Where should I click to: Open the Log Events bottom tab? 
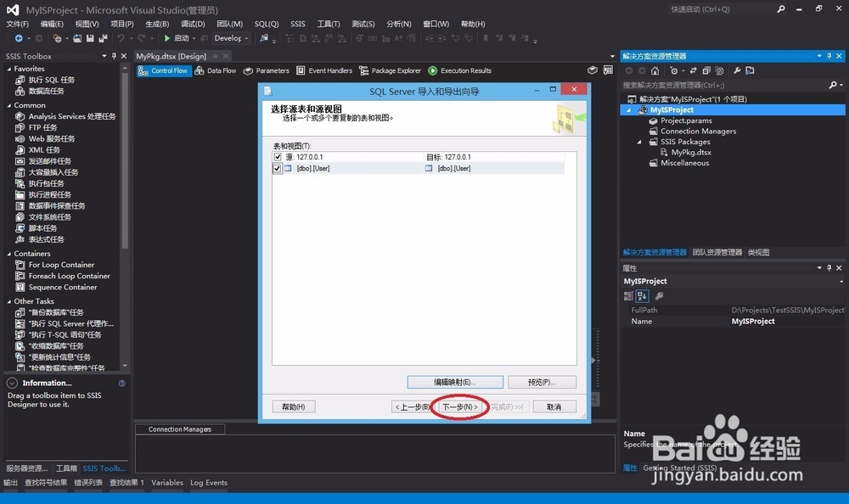click(x=209, y=483)
